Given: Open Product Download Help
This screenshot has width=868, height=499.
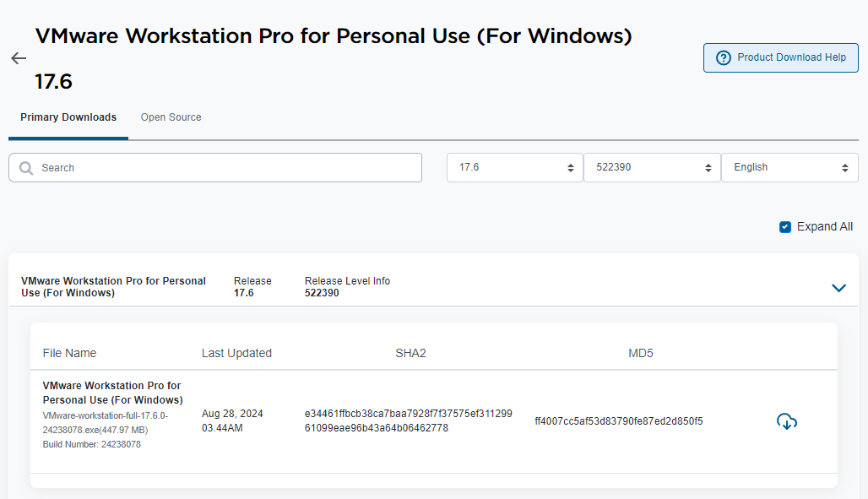Looking at the screenshot, I should click(x=780, y=57).
